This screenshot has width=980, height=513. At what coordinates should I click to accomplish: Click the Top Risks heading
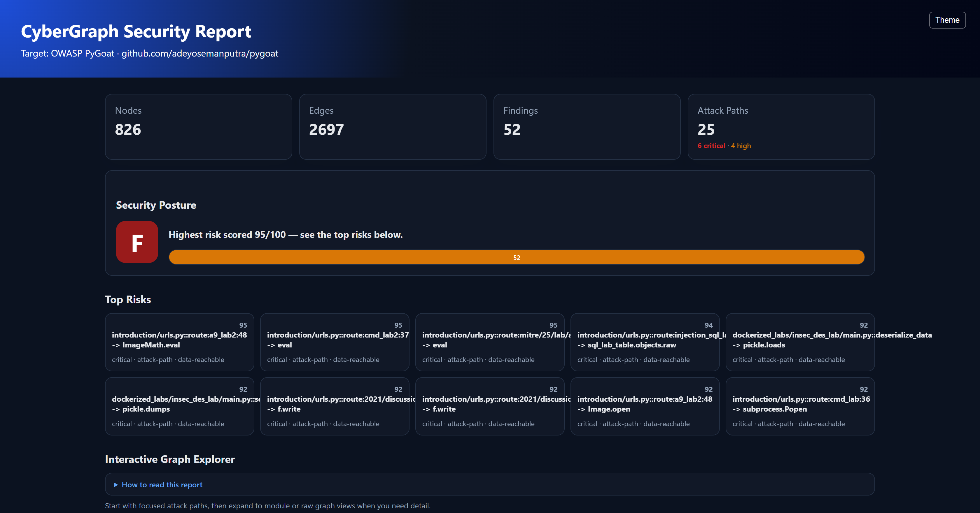[x=128, y=299]
